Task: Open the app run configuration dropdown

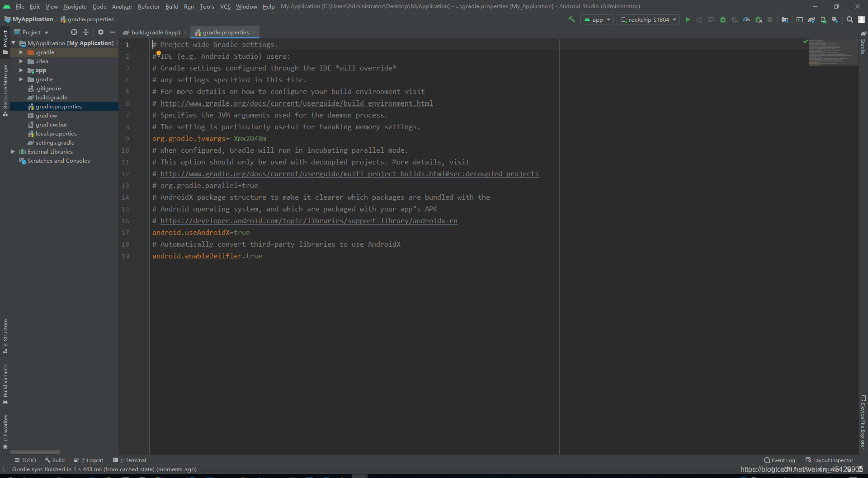Action: 597,19
